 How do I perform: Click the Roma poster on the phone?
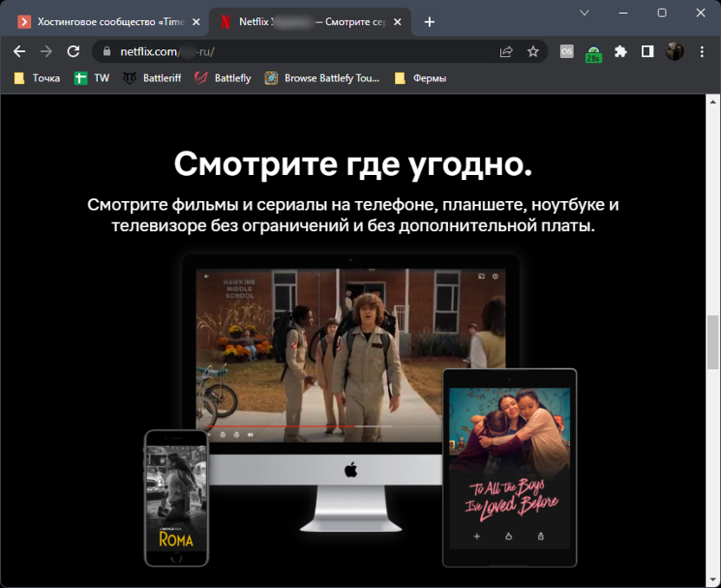pos(176,499)
